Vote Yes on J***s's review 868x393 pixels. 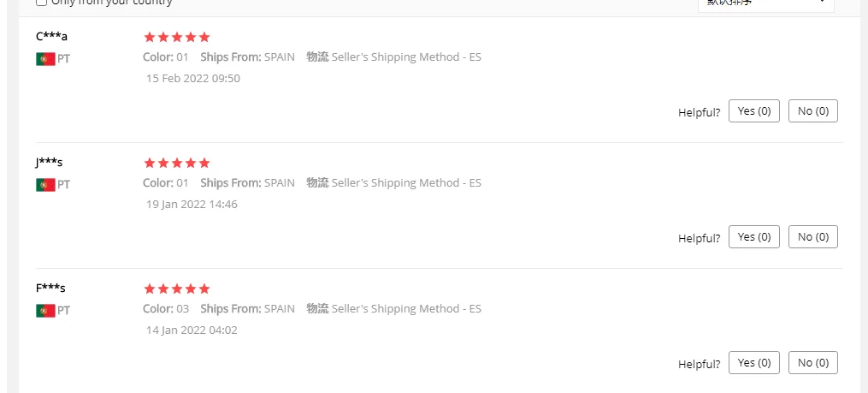[x=753, y=237]
